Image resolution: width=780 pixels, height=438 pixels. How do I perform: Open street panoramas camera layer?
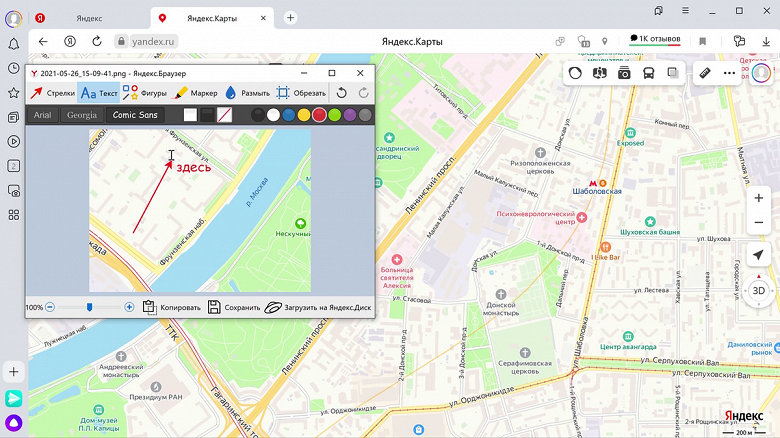click(x=624, y=73)
